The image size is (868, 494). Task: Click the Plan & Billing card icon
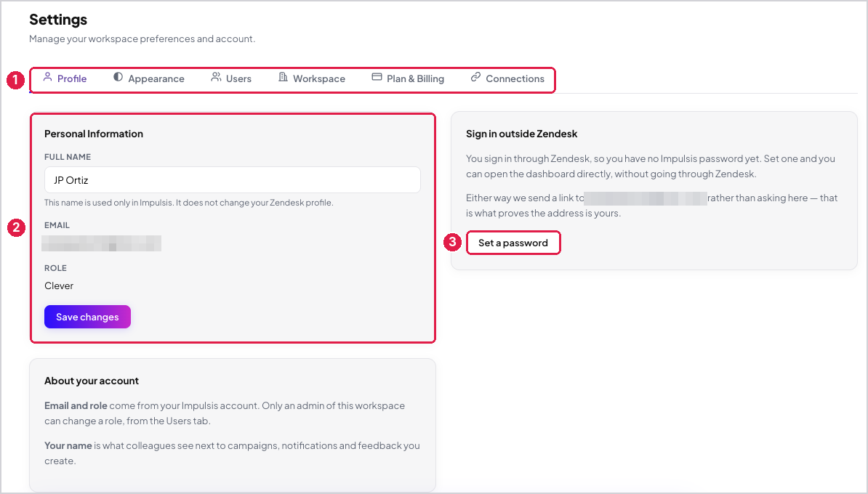(x=377, y=77)
